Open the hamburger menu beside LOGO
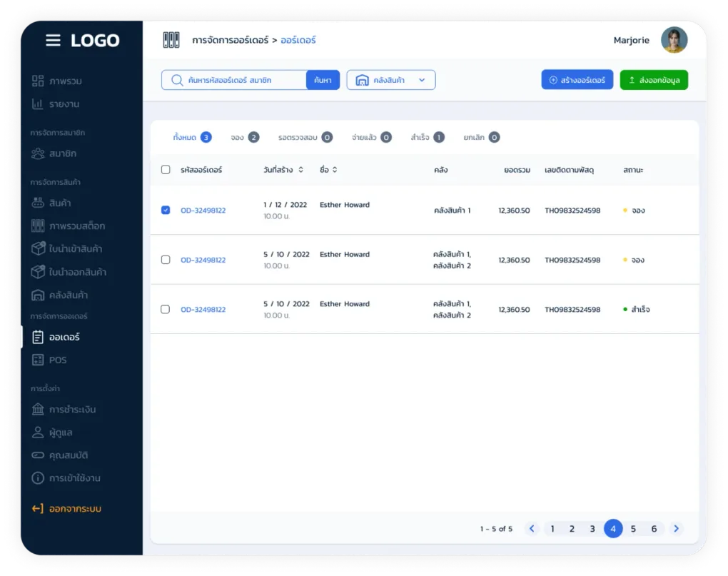The image size is (728, 576). (53, 41)
